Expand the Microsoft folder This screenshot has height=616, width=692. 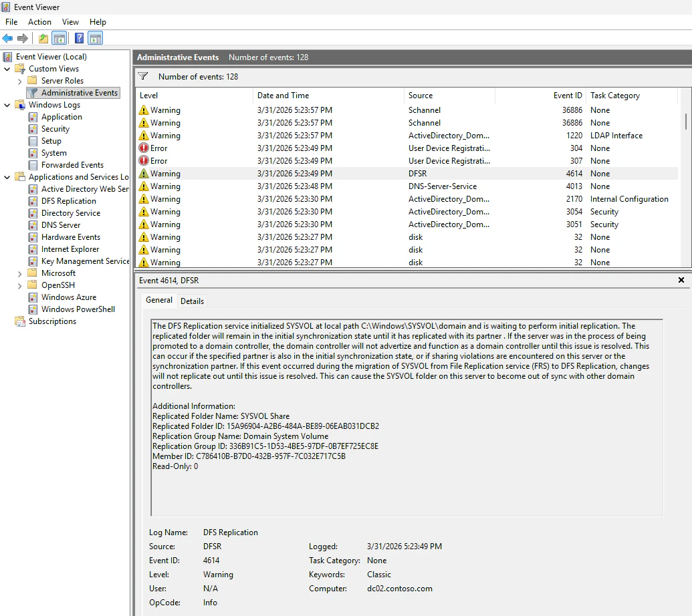coord(19,273)
